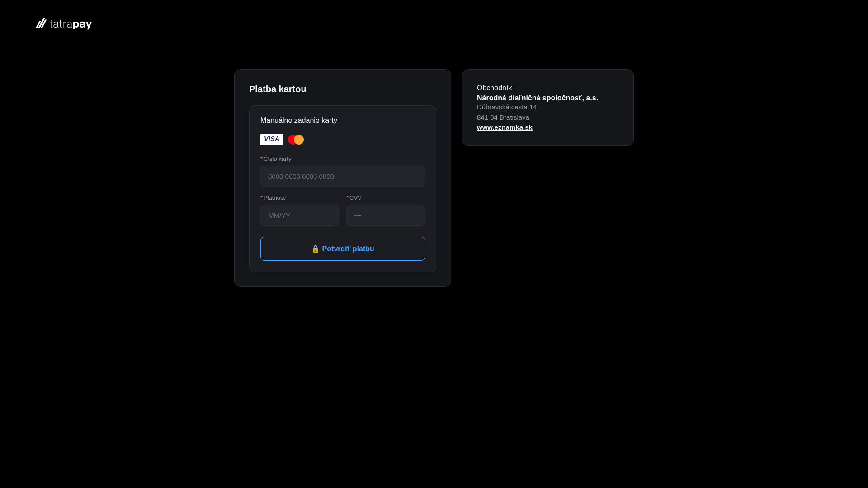Click the 841 04 Bratislava text
Screen dimensions: 868x488
[503, 117]
